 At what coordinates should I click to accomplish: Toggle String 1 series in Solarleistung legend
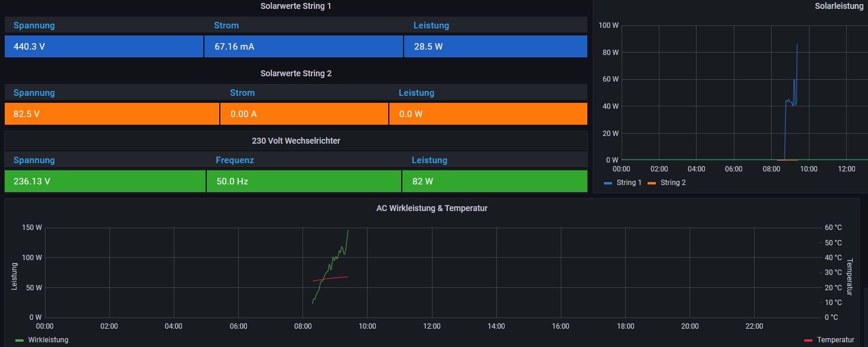(629, 183)
